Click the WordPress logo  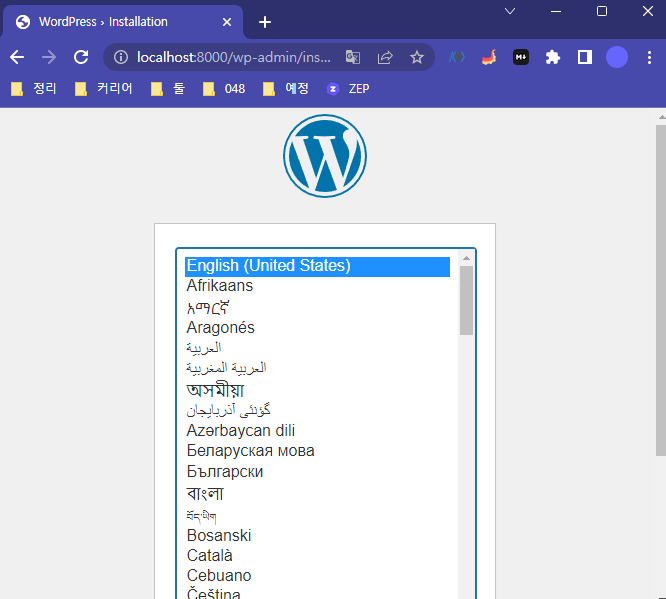tap(325, 156)
